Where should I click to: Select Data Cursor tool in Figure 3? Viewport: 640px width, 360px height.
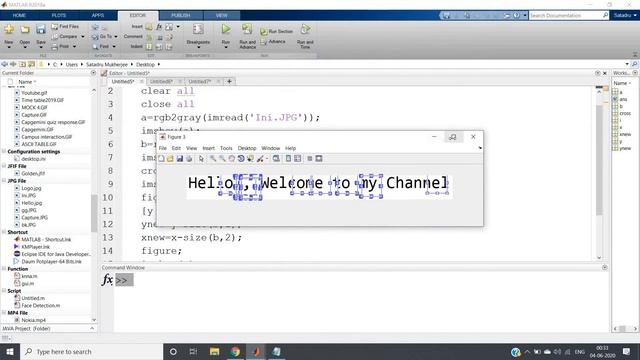(250, 158)
